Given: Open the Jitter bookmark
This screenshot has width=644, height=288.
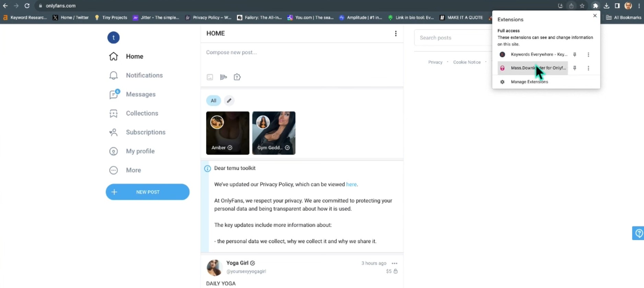Looking at the screenshot, I should pyautogui.click(x=156, y=18).
